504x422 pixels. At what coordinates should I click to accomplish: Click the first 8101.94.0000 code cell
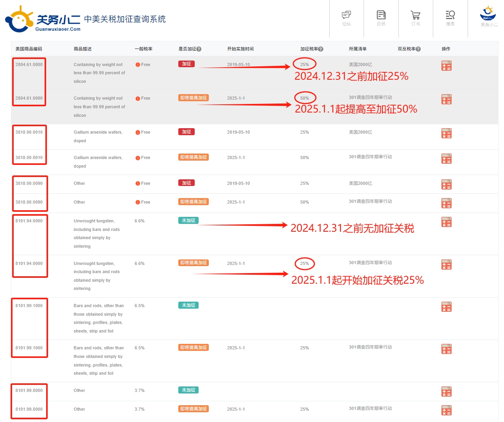coord(29,221)
